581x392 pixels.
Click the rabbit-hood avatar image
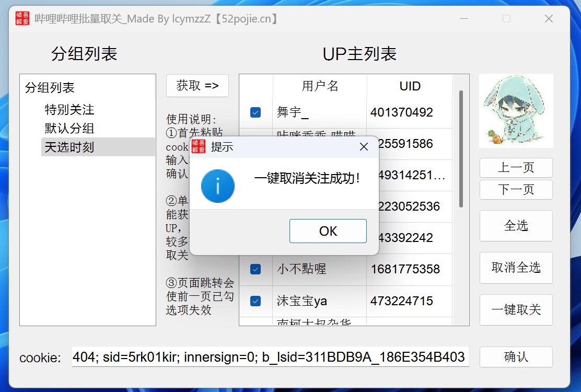516,110
